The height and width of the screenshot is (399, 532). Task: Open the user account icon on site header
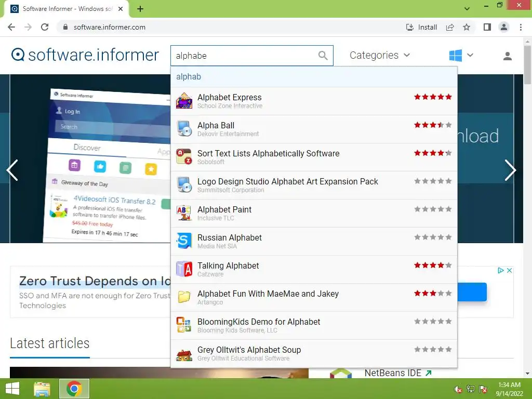(x=507, y=56)
